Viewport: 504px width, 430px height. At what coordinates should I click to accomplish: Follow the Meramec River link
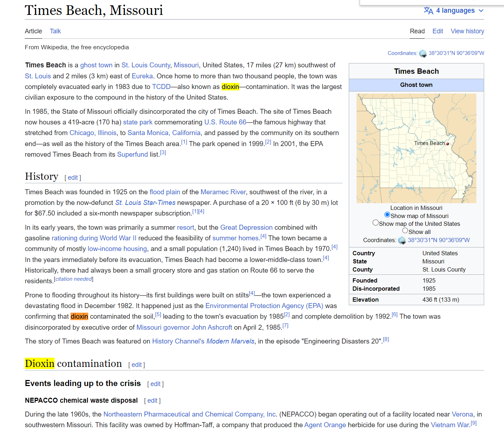[223, 192]
